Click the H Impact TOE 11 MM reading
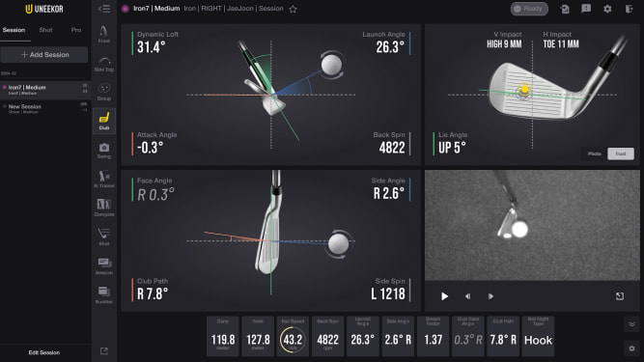 561,44
